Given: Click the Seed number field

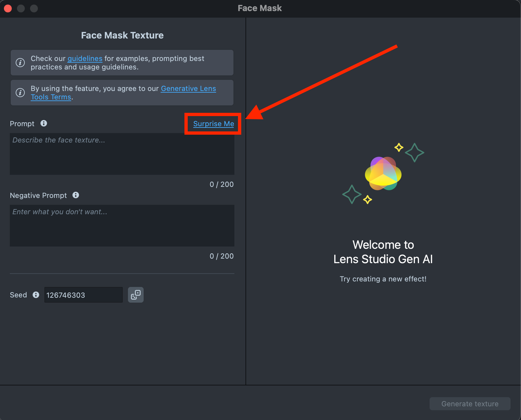Looking at the screenshot, I should click(84, 295).
